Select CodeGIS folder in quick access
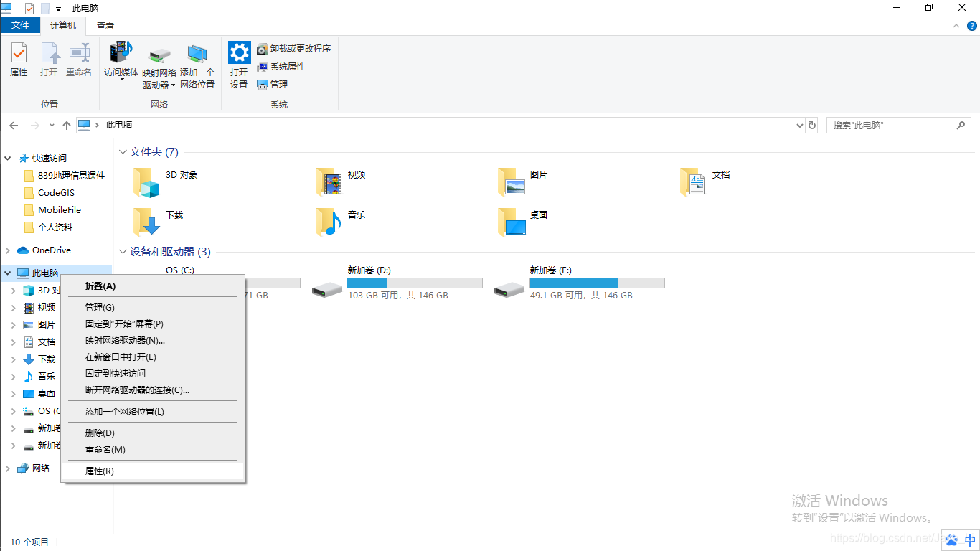This screenshot has width=980, height=551. pos(49,193)
